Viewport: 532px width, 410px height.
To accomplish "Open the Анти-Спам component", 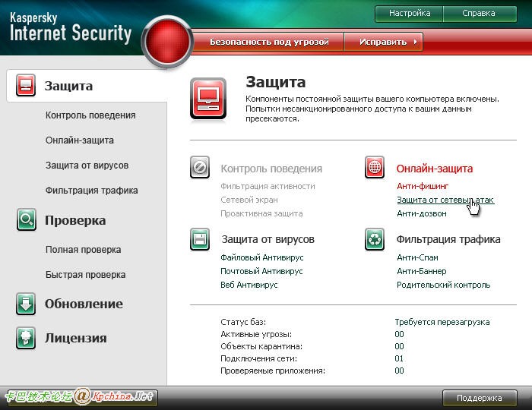I will (x=417, y=257).
